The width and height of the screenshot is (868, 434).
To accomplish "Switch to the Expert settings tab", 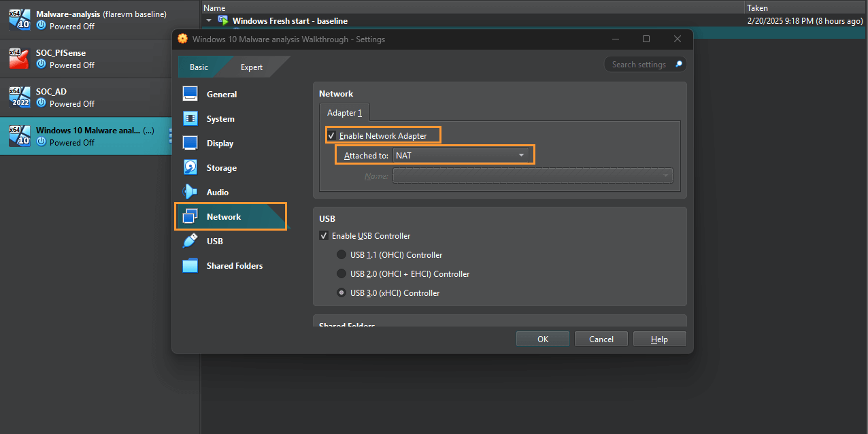I will [252, 67].
